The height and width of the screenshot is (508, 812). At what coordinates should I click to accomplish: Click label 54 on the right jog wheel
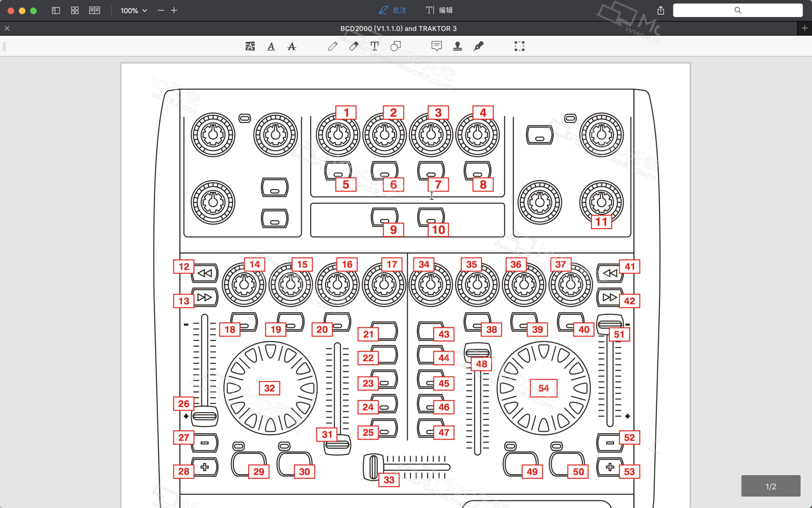(544, 388)
